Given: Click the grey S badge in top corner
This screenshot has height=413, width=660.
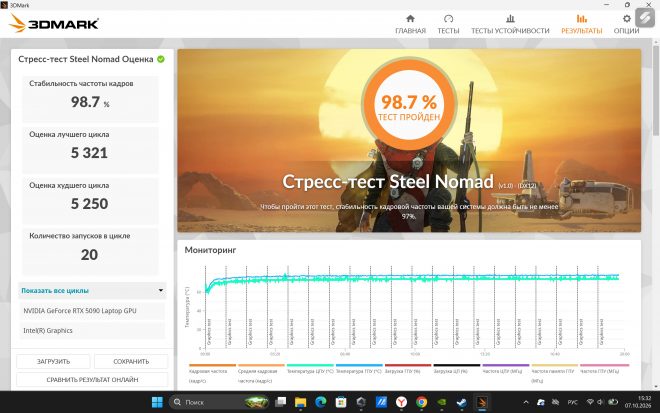Looking at the screenshot, I should [644, 18].
